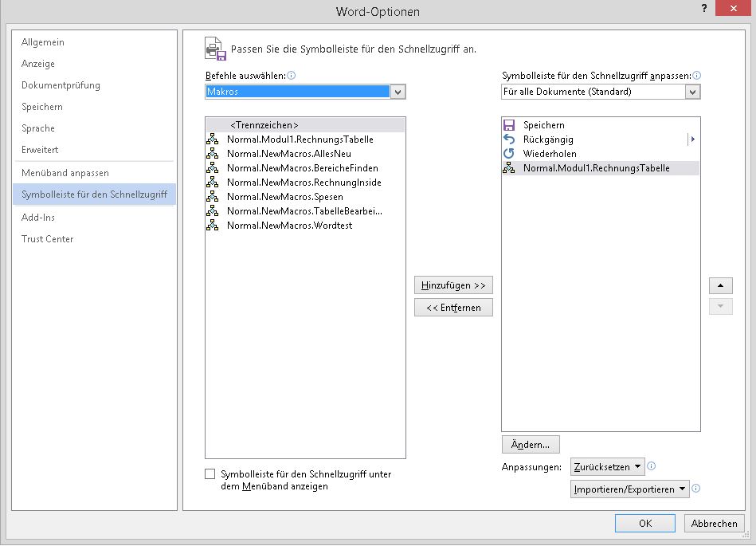Confirm with the OK button
Screen dimensions: 756x546
pos(645,524)
